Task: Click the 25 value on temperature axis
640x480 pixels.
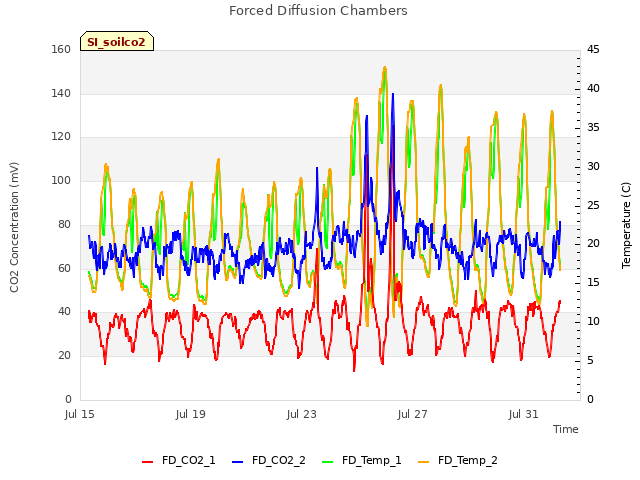Action: (x=593, y=205)
